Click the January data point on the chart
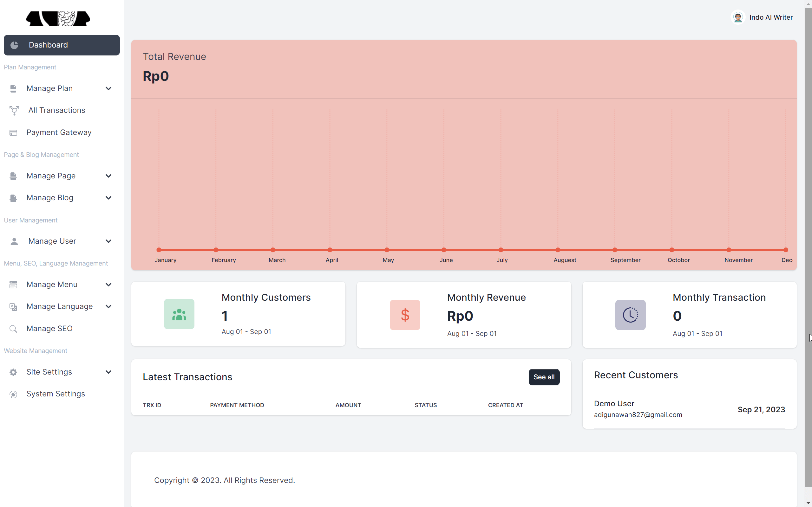This screenshot has height=507, width=812. click(x=159, y=249)
